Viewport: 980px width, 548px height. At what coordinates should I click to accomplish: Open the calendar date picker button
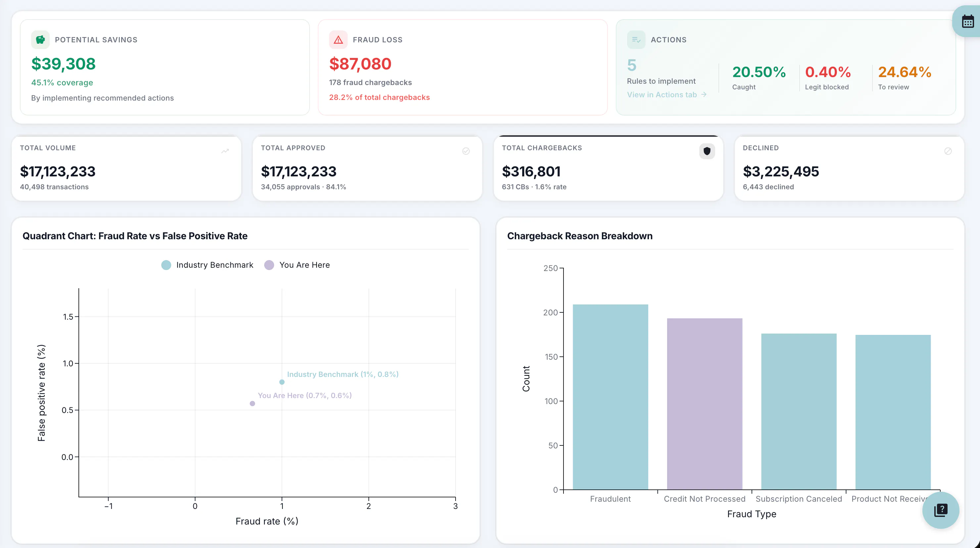pos(967,22)
